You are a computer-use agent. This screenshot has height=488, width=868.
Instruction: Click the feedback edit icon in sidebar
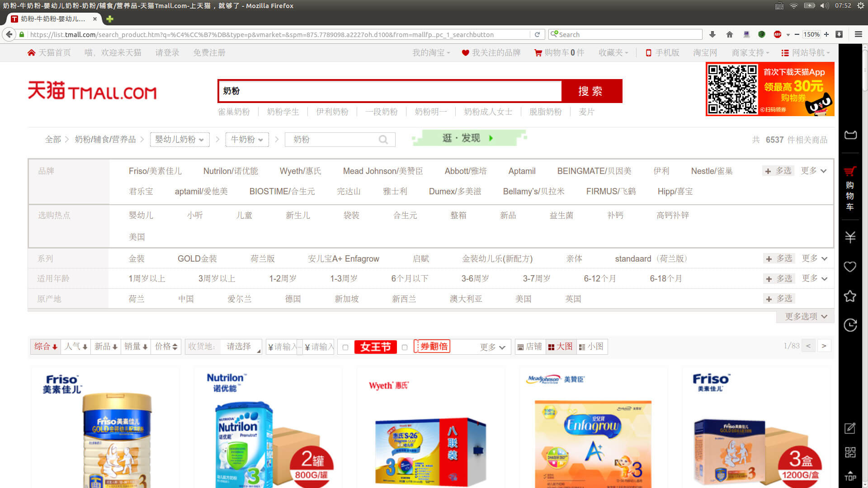point(850,428)
